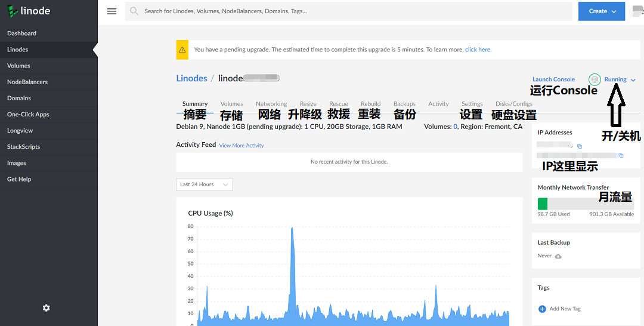The image size is (644, 326).
Task: Copy the second IP address icon
Action: pos(621,155)
